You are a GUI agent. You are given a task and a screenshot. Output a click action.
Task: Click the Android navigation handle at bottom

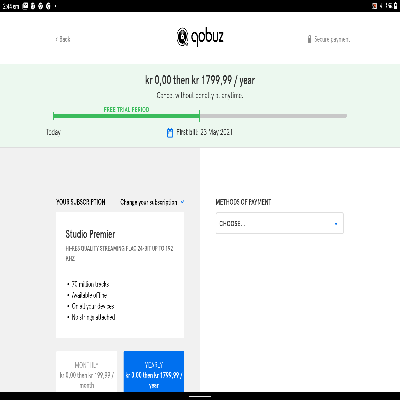tap(200, 397)
